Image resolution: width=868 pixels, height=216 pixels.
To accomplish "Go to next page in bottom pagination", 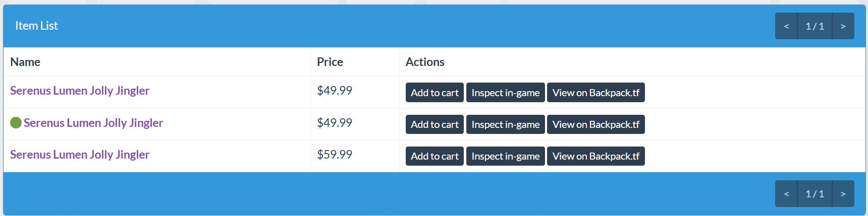I will (843, 194).
